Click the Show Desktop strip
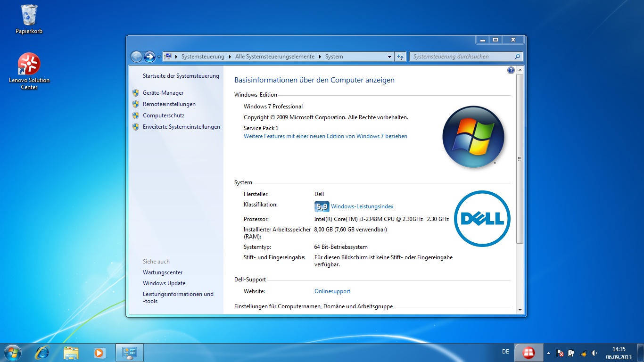The image size is (644, 362). click(640, 353)
